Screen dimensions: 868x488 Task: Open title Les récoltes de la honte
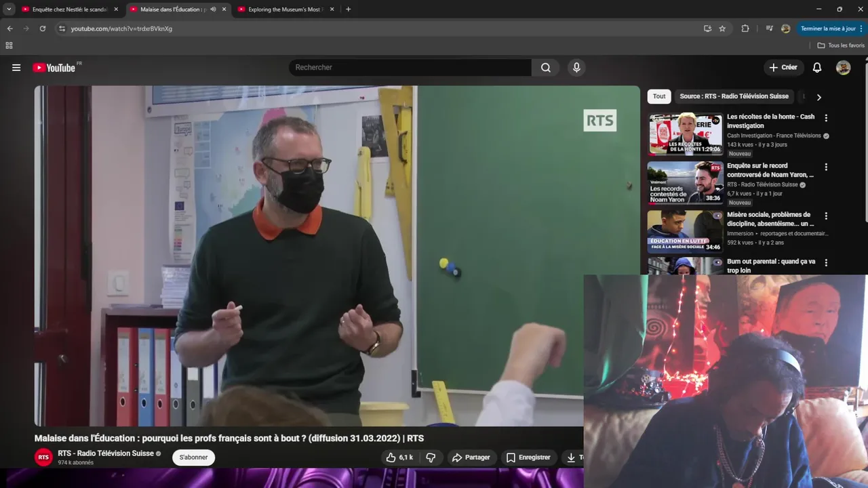pyautogui.click(x=771, y=121)
